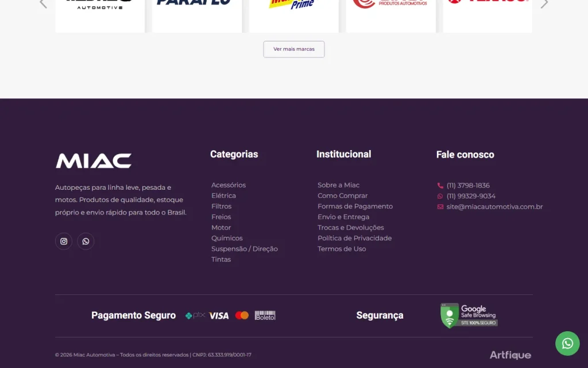Image resolution: width=588 pixels, height=368 pixels.
Task: Go to the Filtros category
Action: tap(221, 206)
